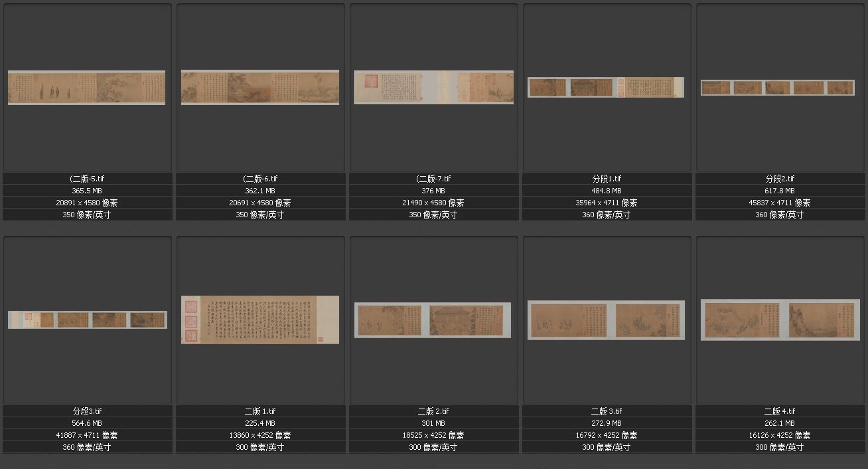Image resolution: width=868 pixels, height=469 pixels.
Task: Click the 18525 x 4252 dimensions text
Action: [x=433, y=435]
